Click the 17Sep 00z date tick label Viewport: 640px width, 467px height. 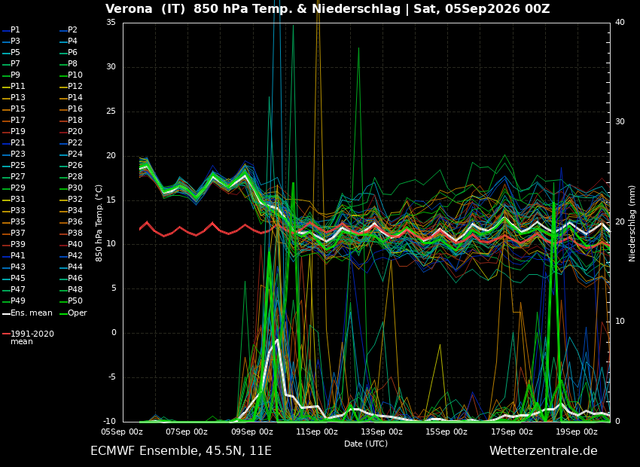[x=512, y=432]
